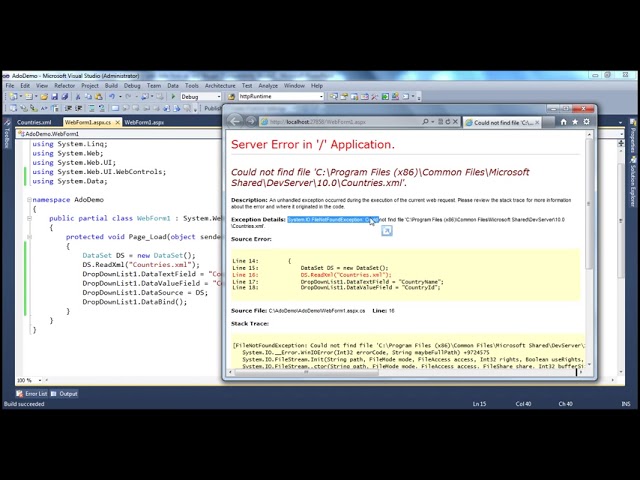Switch to the WebForm1.aspx tab
The width and height of the screenshot is (640, 480).
tap(144, 122)
